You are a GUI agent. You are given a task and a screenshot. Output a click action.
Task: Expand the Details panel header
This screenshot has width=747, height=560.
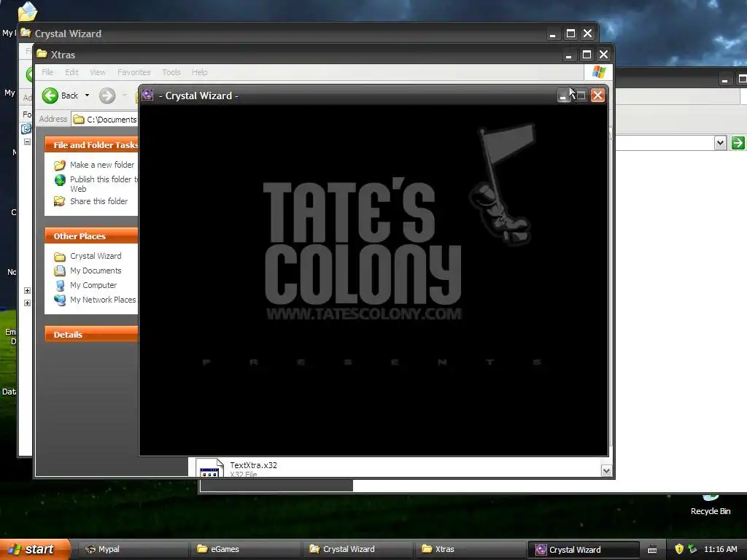tap(91, 334)
